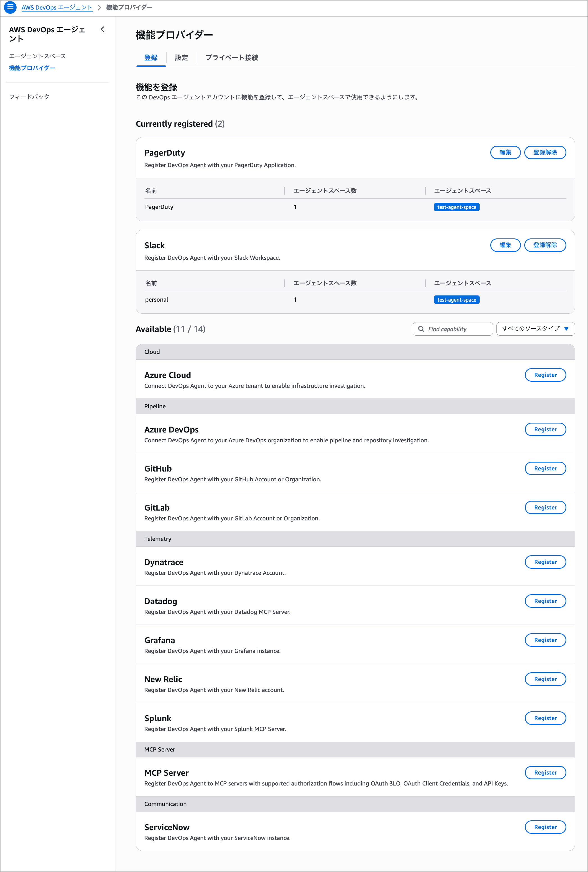588x872 pixels.
Task: Register Grafana instance capability
Action: (545, 640)
